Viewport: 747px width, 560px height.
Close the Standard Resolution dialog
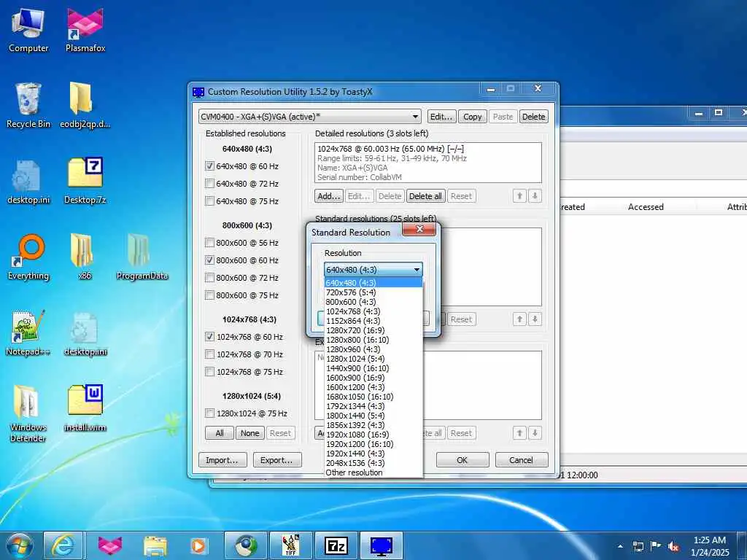(x=419, y=230)
